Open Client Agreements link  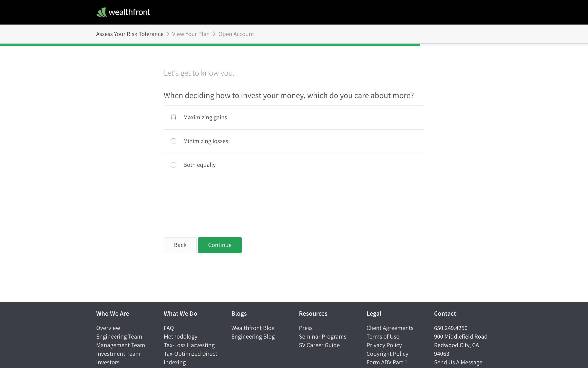390,328
